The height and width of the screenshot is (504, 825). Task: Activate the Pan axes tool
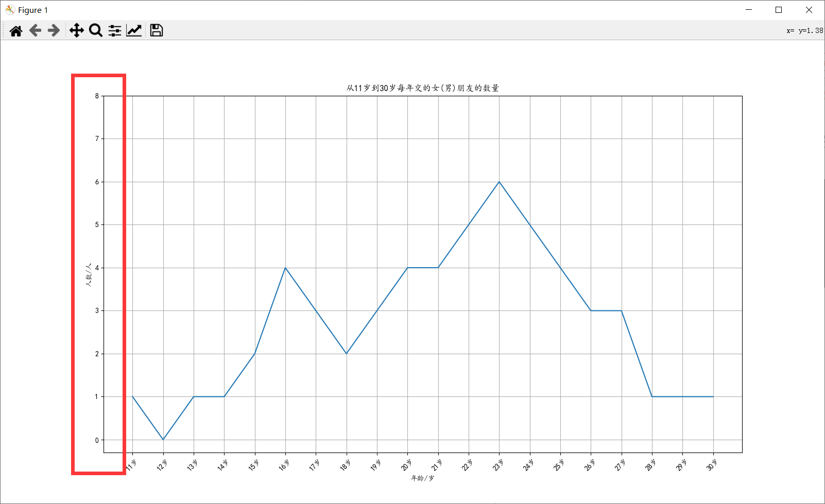coord(77,30)
